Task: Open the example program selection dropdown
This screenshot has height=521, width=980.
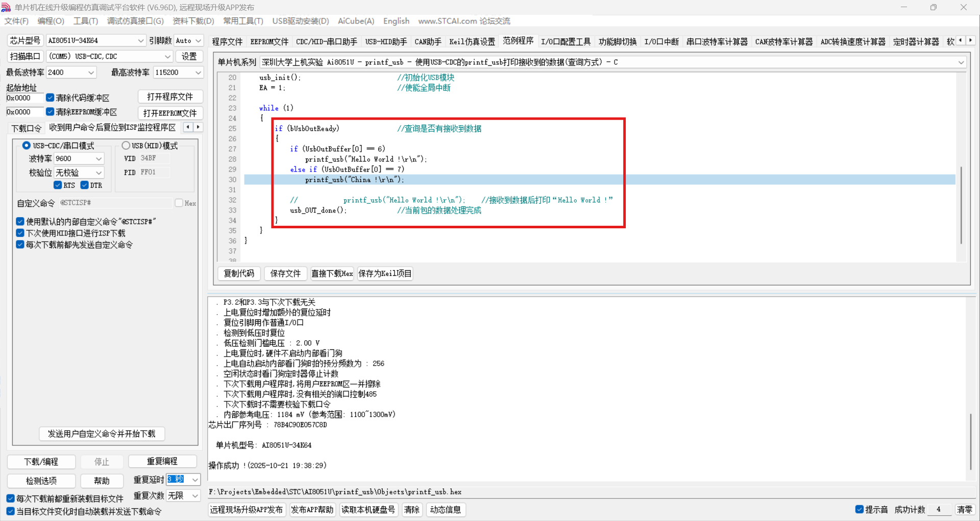Action: [961, 62]
